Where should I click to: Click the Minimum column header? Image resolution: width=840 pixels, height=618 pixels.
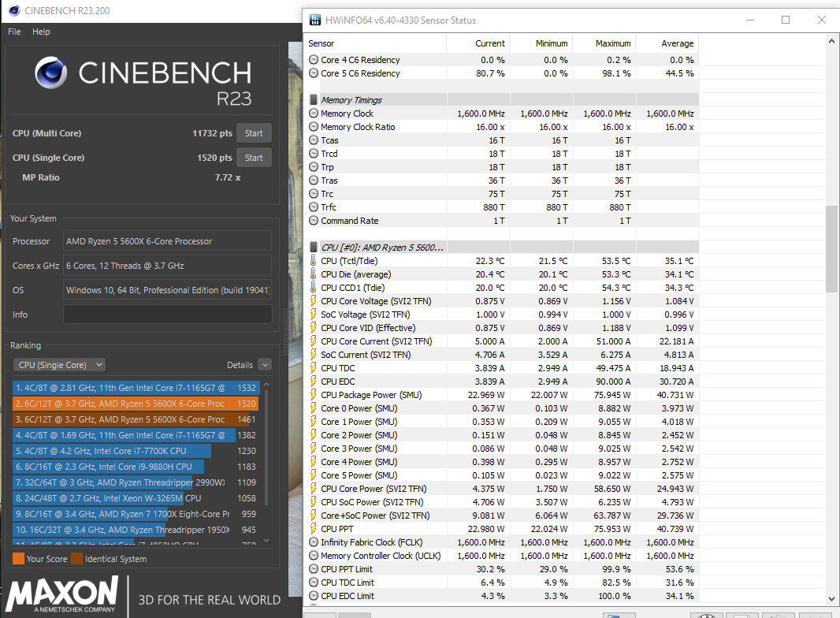click(541, 43)
